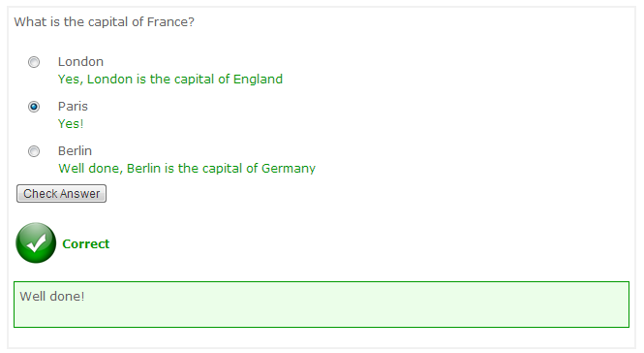Click the London capital of England feedback
Viewport: 644px width, 353px height.
pos(170,79)
